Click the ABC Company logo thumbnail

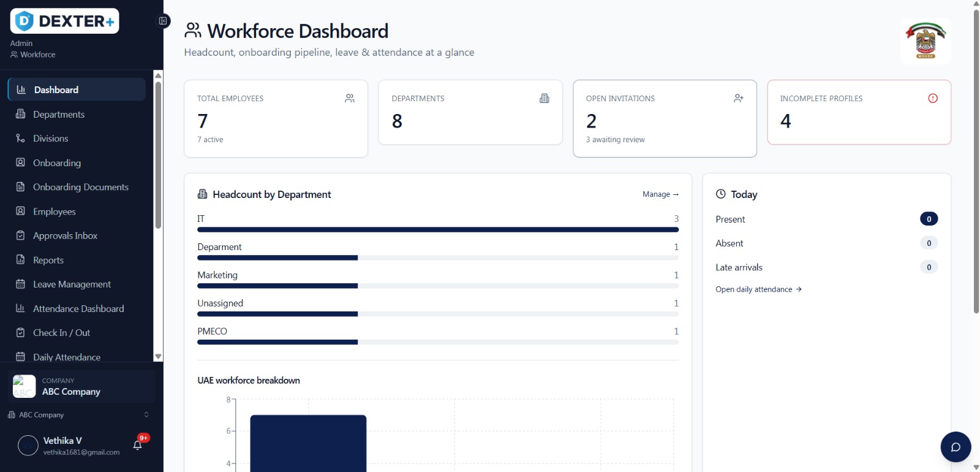point(24,386)
